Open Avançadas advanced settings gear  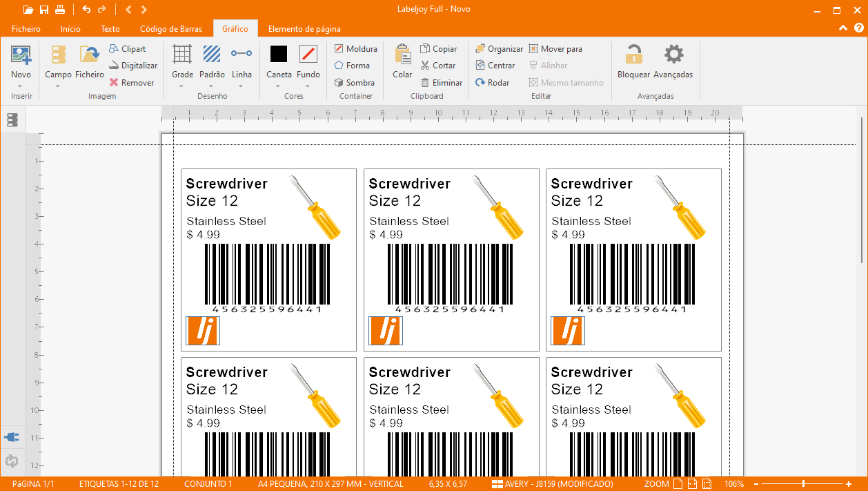(673, 63)
